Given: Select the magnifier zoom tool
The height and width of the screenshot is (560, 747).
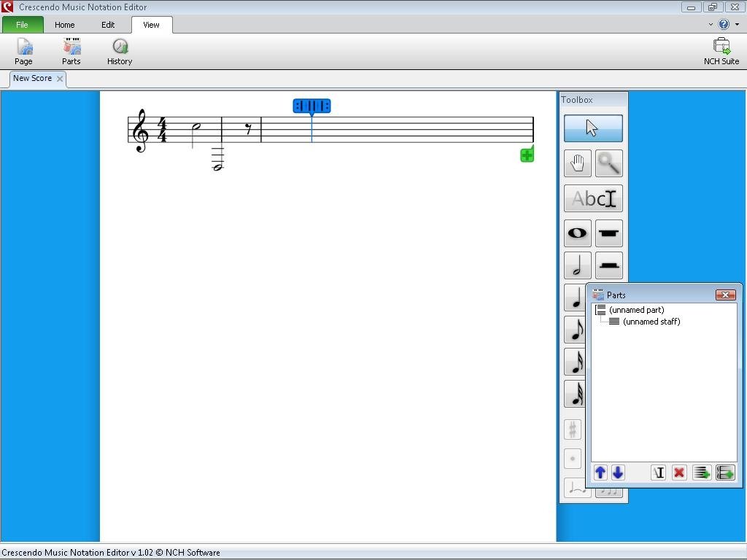Looking at the screenshot, I should [609, 163].
